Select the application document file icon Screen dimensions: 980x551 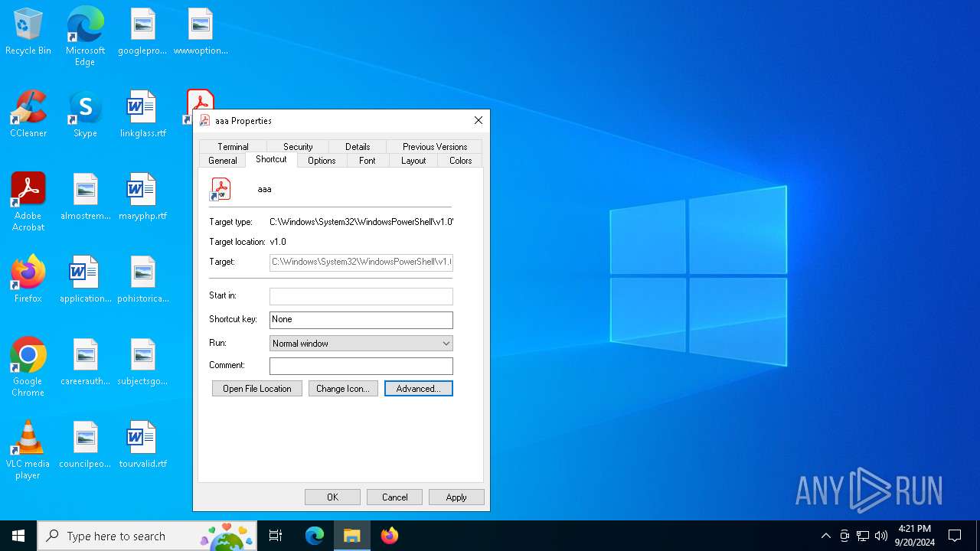tap(85, 280)
